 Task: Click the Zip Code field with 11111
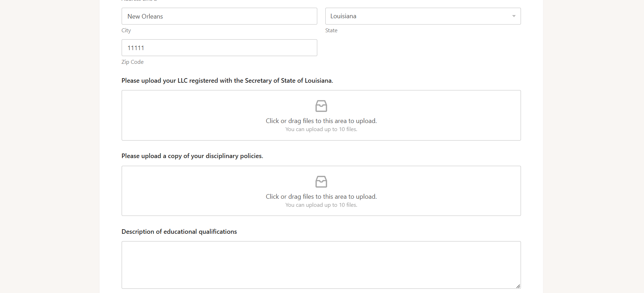(x=219, y=48)
